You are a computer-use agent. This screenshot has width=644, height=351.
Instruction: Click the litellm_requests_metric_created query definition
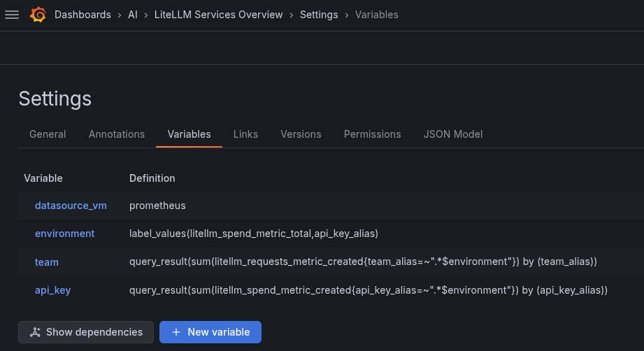[x=363, y=262]
